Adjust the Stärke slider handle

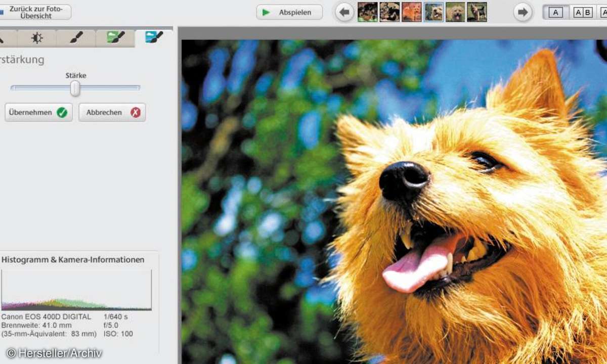click(x=75, y=88)
